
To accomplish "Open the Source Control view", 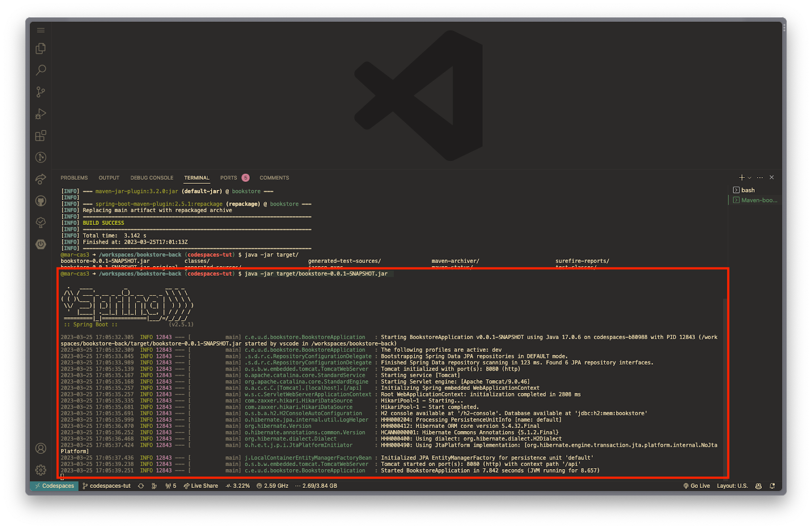I will [41, 92].
